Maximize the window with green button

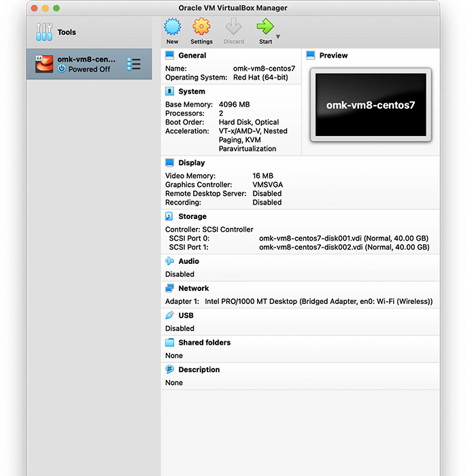coord(56,8)
